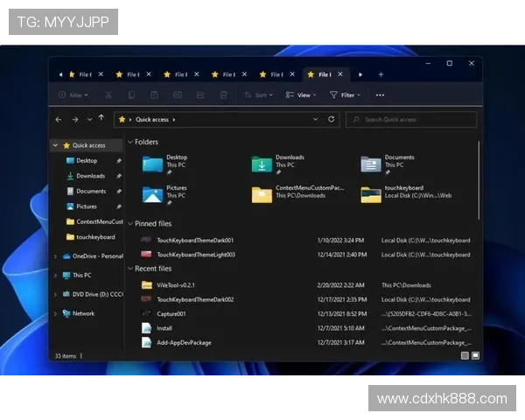The image size is (525, 420).
Task: Go up one level with up arrow
Action: point(101,118)
